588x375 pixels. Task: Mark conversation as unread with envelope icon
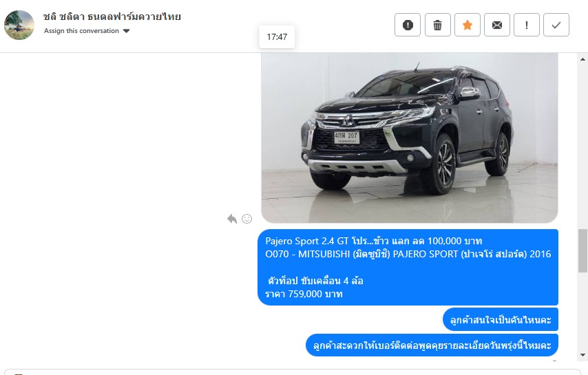(x=496, y=25)
